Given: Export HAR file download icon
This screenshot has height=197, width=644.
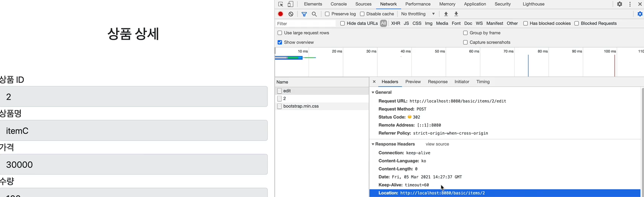Looking at the screenshot, I should (456, 14).
